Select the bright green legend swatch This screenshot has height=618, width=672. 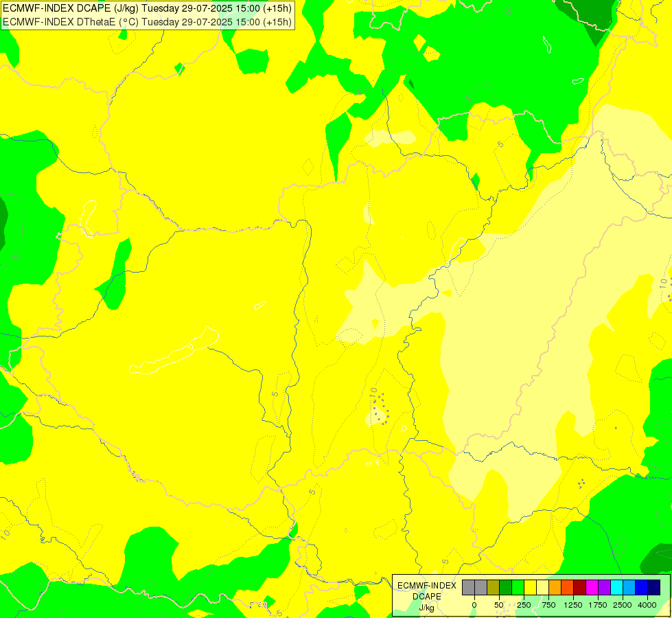tap(518, 587)
